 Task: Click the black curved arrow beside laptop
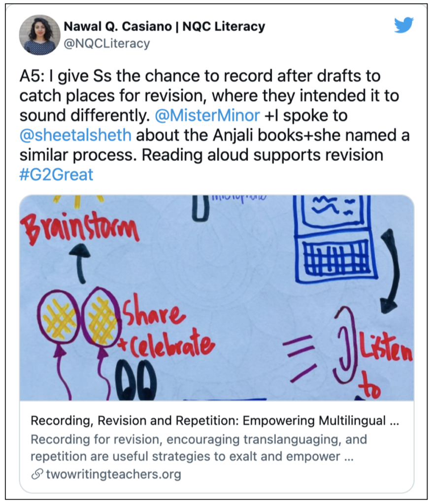click(391, 272)
